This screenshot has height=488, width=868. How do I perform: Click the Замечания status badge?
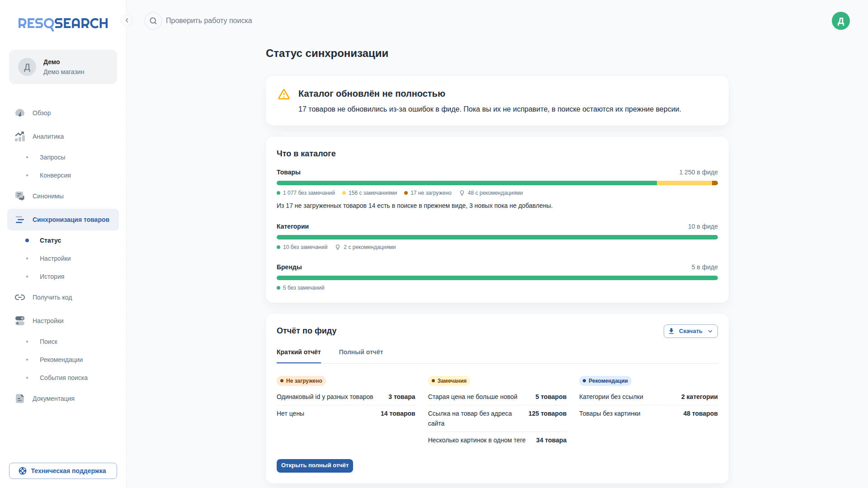click(x=449, y=381)
